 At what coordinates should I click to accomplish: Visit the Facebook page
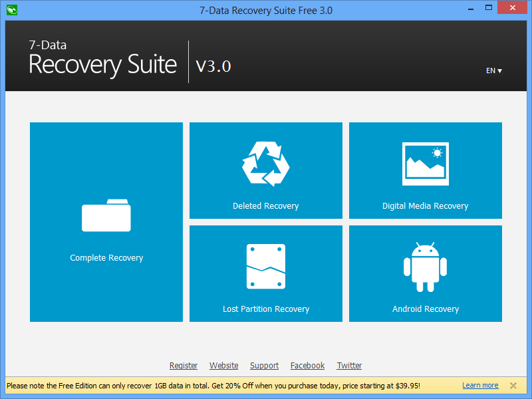[x=307, y=365]
